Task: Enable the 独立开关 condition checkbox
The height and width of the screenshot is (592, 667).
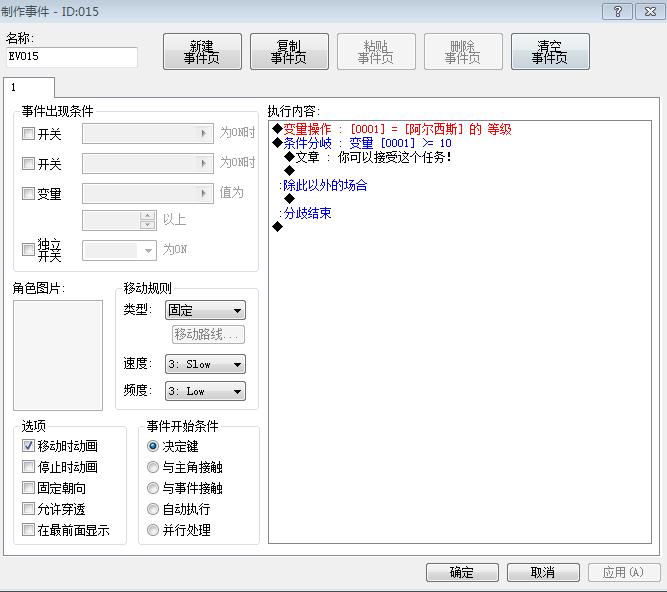Action: (x=28, y=249)
